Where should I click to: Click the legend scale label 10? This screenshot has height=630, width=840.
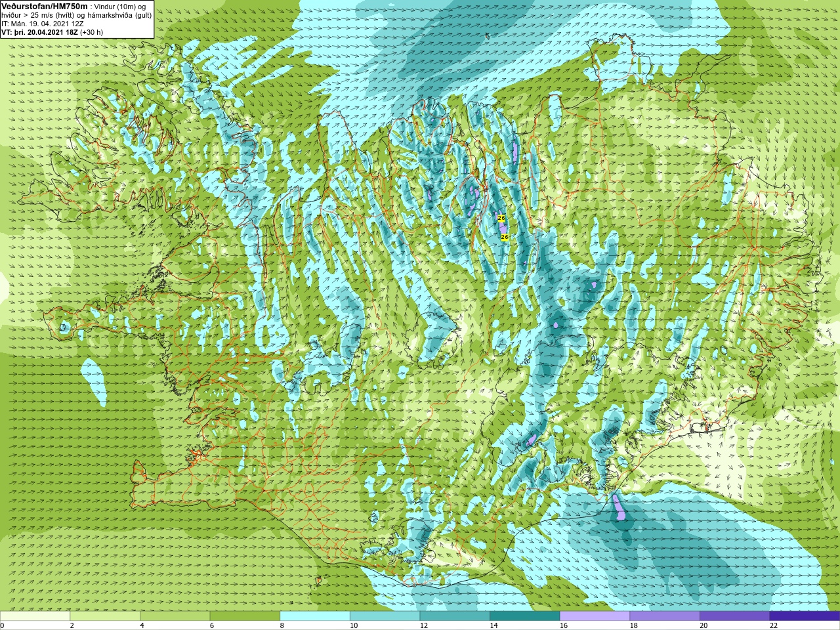point(354,625)
